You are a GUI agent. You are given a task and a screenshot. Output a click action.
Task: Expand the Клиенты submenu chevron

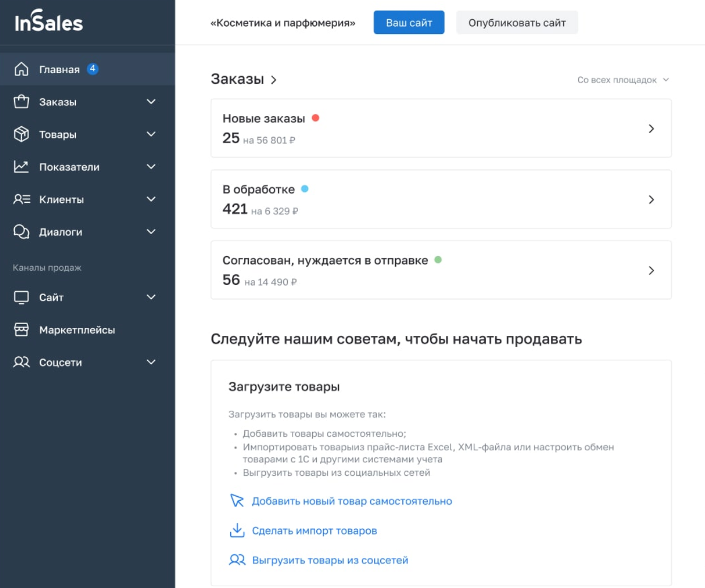[151, 199]
